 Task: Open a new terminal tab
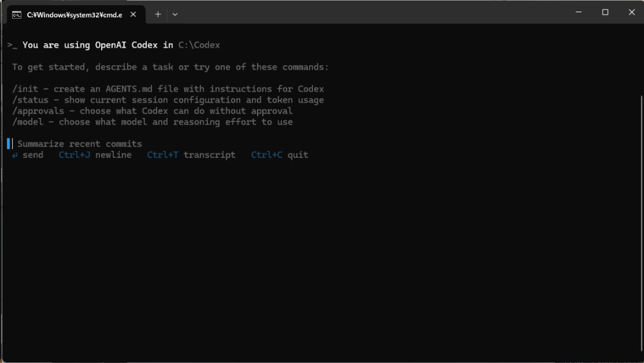[x=158, y=14]
